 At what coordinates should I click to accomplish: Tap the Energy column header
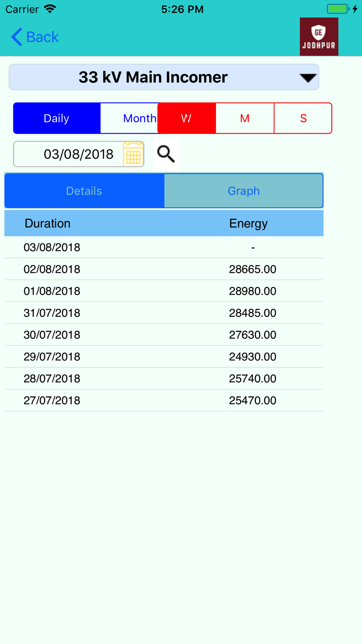point(248,223)
